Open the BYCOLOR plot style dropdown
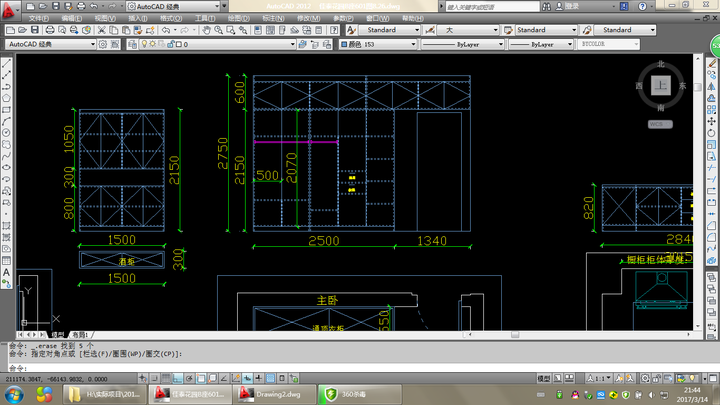Image resolution: width=720 pixels, height=405 pixels. click(608, 45)
